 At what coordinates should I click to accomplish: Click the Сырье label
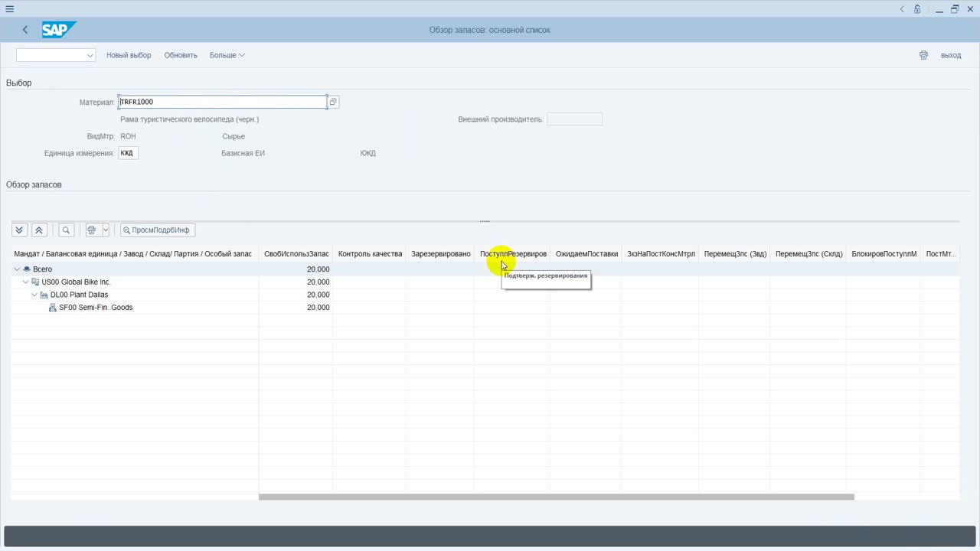(x=234, y=136)
